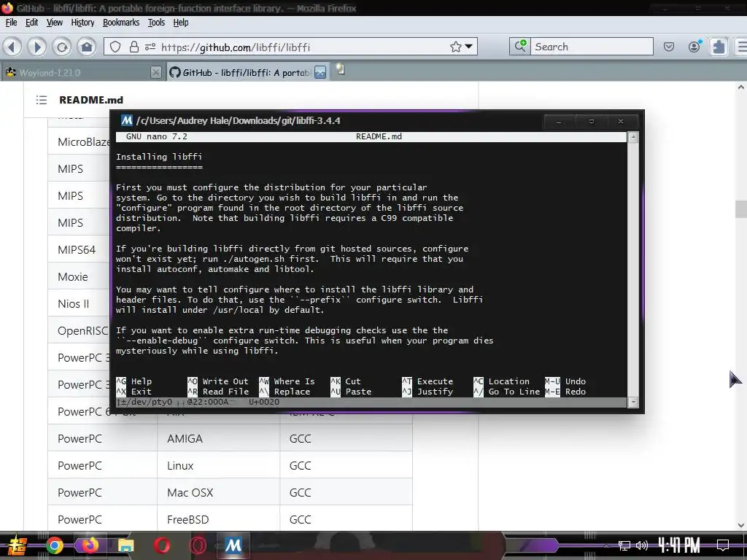747x560 pixels.
Task: Open Save to Pocket icon
Action: click(x=669, y=47)
